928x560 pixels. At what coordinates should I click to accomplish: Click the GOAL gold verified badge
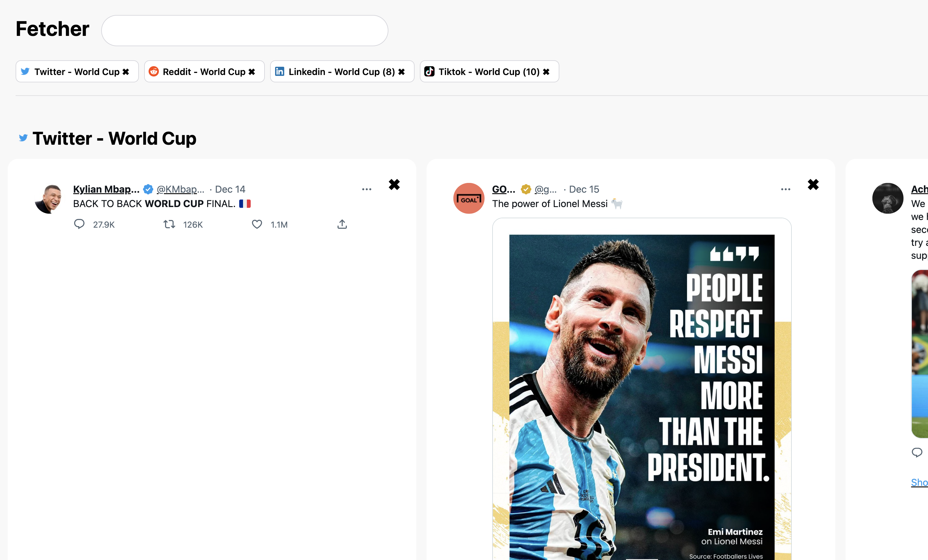tap(526, 189)
